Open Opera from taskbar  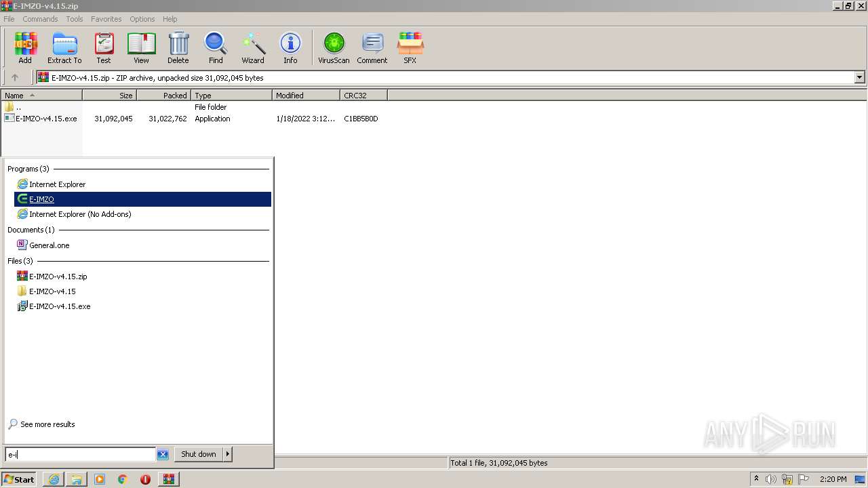145,479
